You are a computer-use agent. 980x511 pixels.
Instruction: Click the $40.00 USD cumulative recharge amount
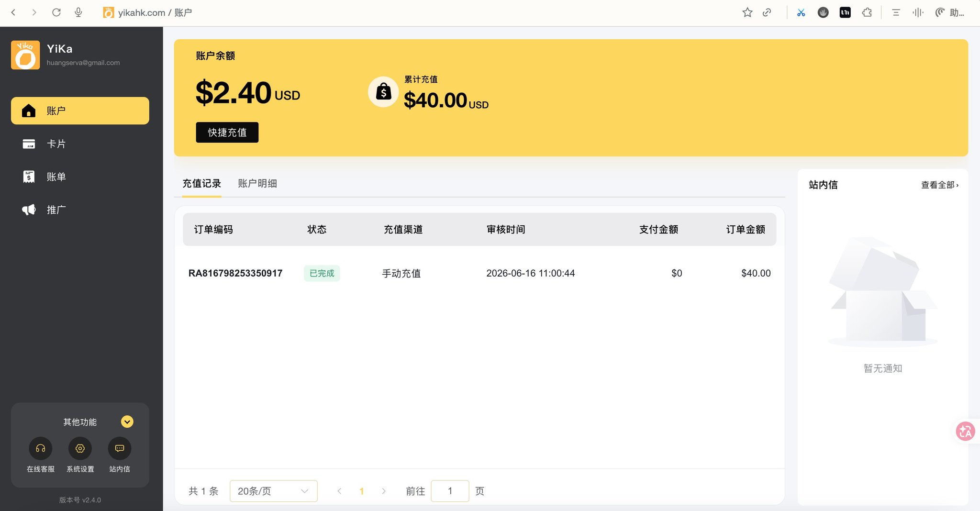(446, 100)
